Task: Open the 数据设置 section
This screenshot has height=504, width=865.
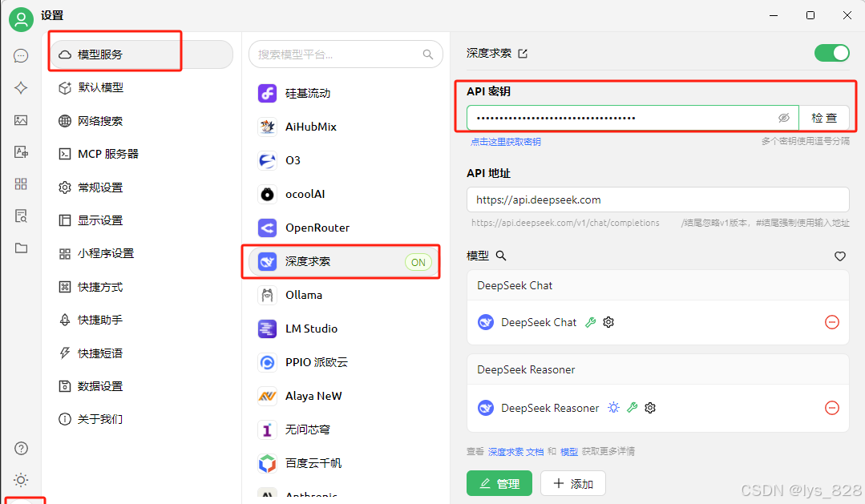Action: [x=141, y=386]
